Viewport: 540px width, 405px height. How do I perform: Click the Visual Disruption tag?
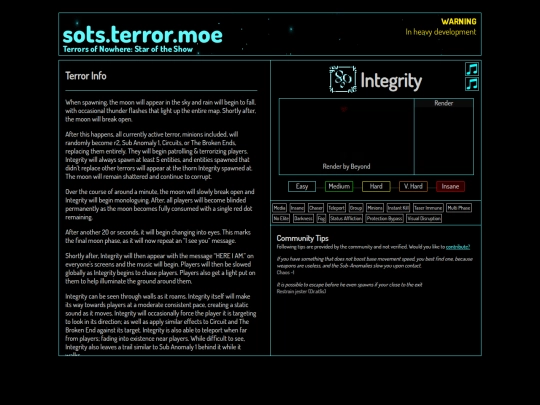click(x=424, y=218)
